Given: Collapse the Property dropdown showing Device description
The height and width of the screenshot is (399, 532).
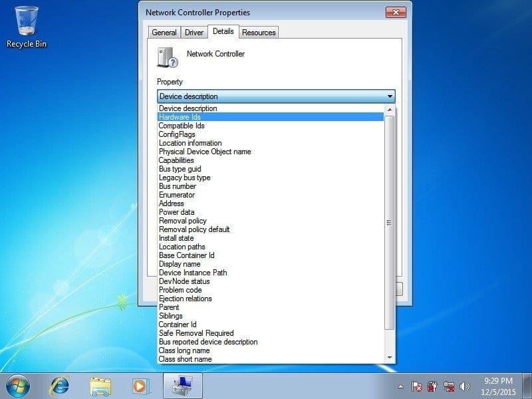Looking at the screenshot, I should 276,96.
